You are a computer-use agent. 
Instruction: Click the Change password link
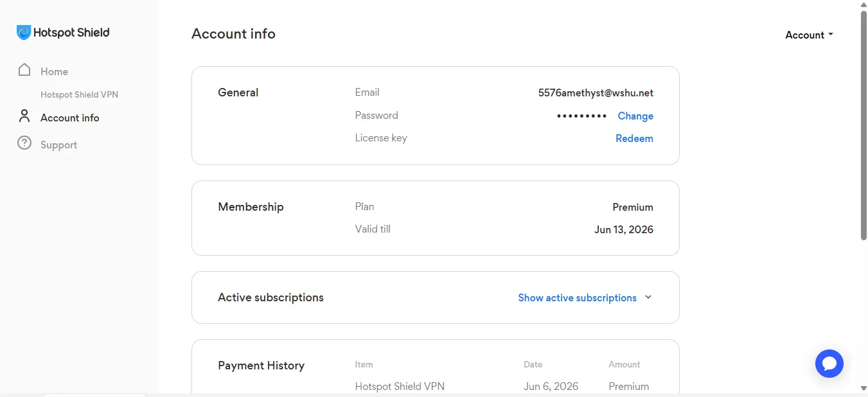pos(635,116)
